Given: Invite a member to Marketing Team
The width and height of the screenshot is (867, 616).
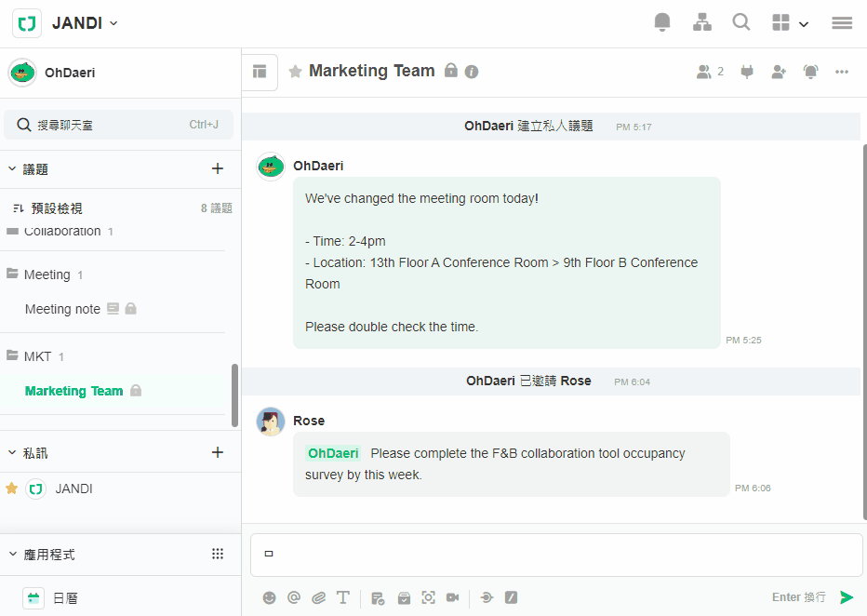Looking at the screenshot, I should coord(779,72).
